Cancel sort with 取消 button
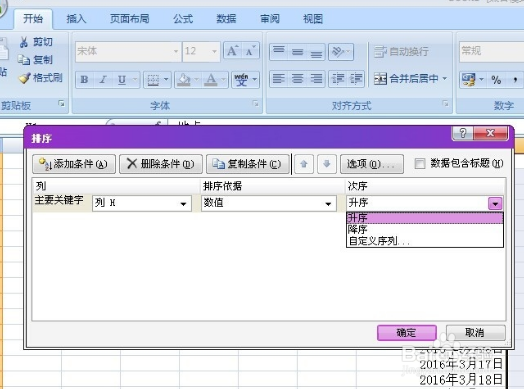The image size is (524, 389). point(476,333)
